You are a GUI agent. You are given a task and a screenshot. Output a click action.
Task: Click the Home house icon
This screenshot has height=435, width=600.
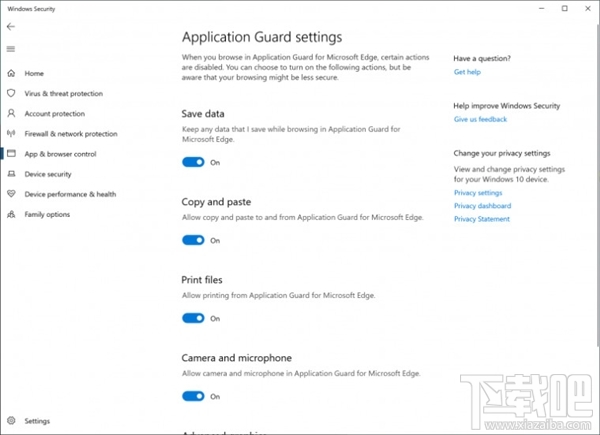click(11, 74)
